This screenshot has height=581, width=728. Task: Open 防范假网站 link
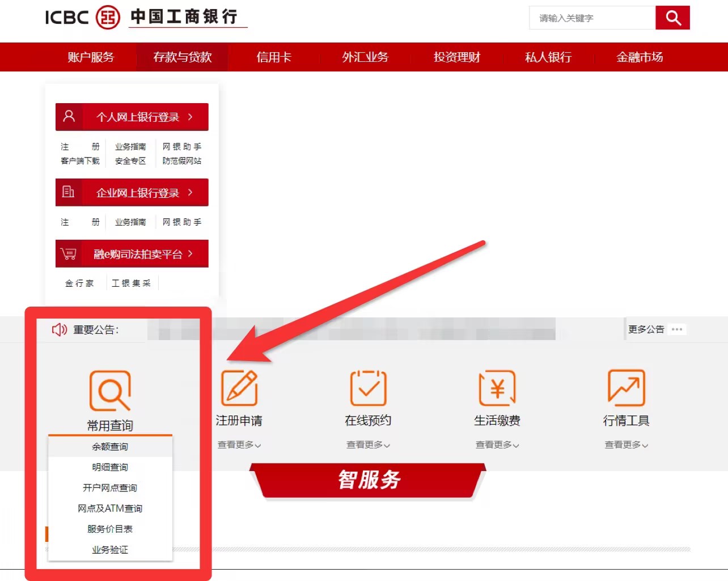[182, 161]
